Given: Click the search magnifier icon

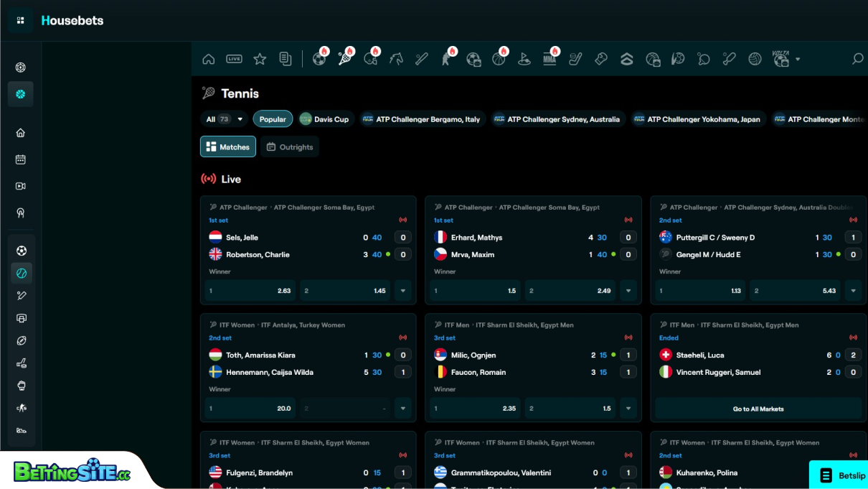Looking at the screenshot, I should pyautogui.click(x=858, y=60).
